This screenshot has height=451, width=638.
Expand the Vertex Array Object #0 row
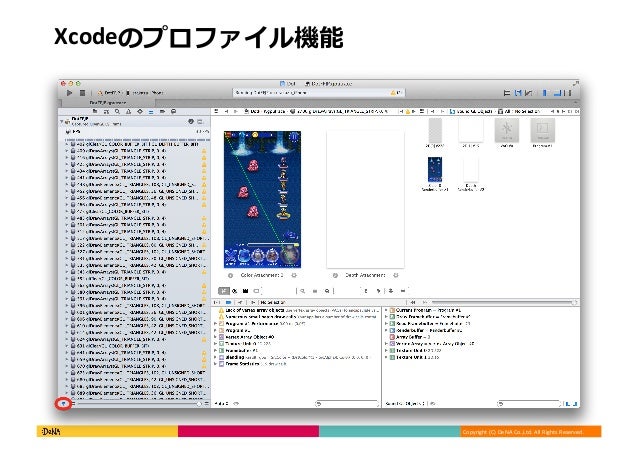point(216,337)
